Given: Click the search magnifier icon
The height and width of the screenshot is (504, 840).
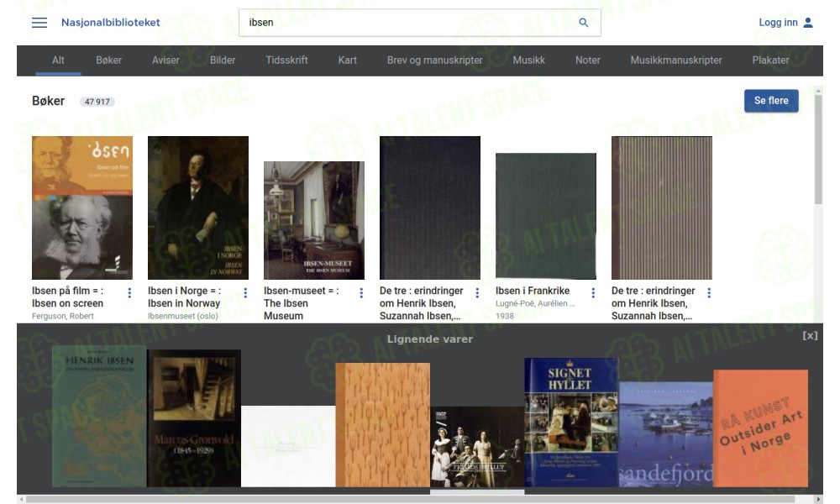Looking at the screenshot, I should [x=584, y=23].
